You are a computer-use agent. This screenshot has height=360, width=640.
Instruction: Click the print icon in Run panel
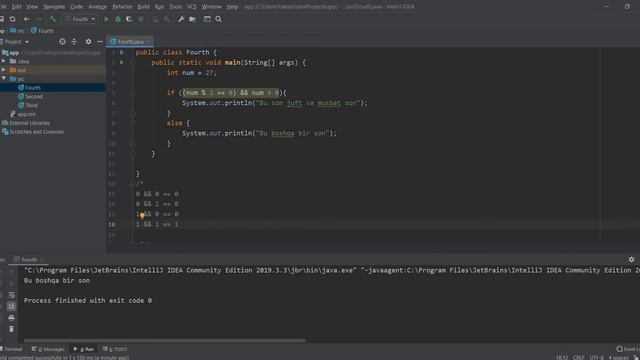click(11, 318)
